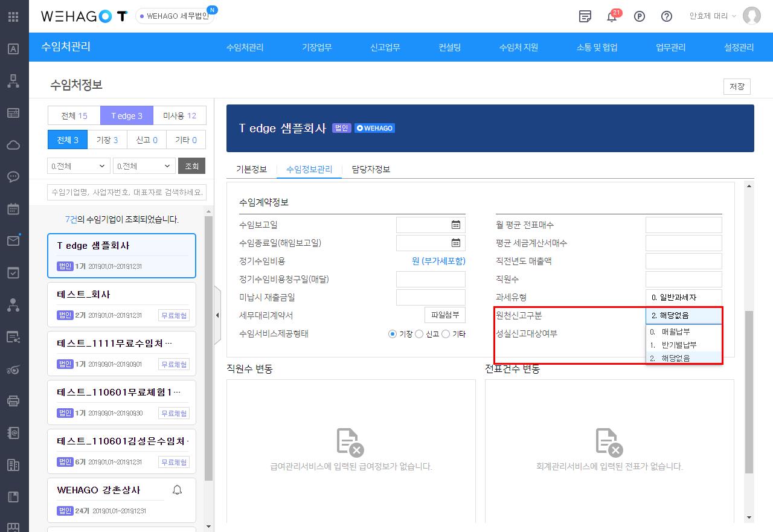Open the chat bubble icon in sidebar
Viewport: 773px width, 532px height.
[x=13, y=177]
